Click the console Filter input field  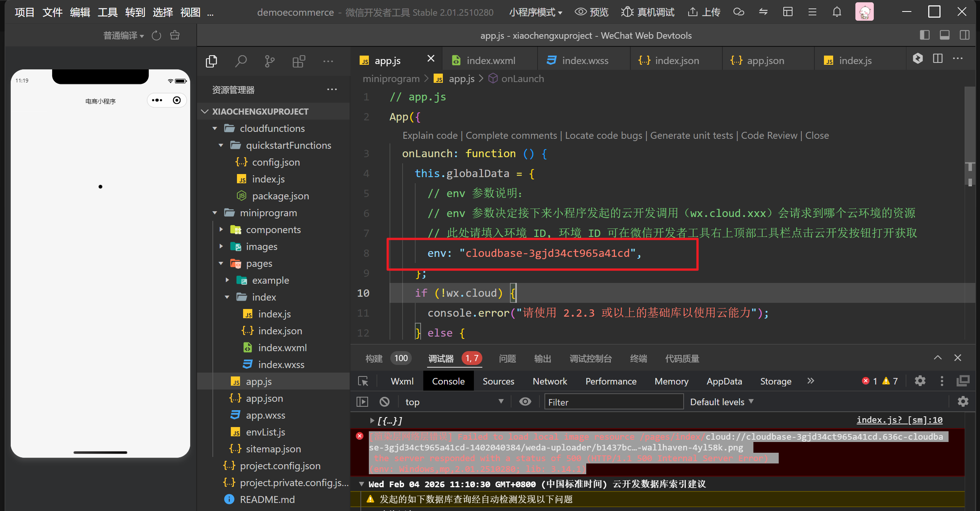[613, 402]
